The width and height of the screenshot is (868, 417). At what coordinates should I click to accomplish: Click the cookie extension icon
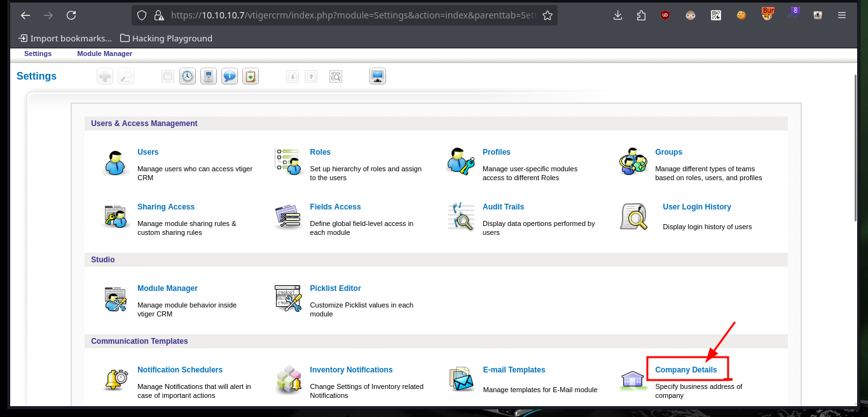pos(741,15)
